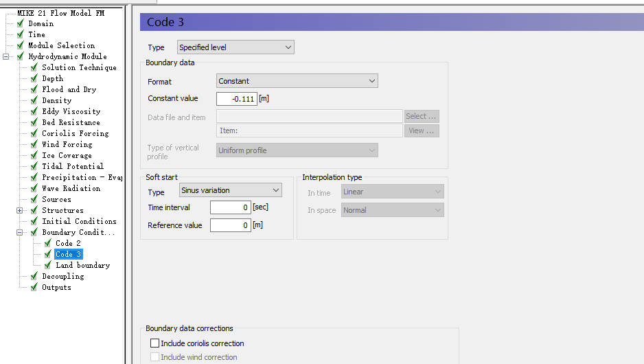This screenshot has height=364, width=644.
Task: Open the Format dropdown set to Constant
Action: pos(297,81)
